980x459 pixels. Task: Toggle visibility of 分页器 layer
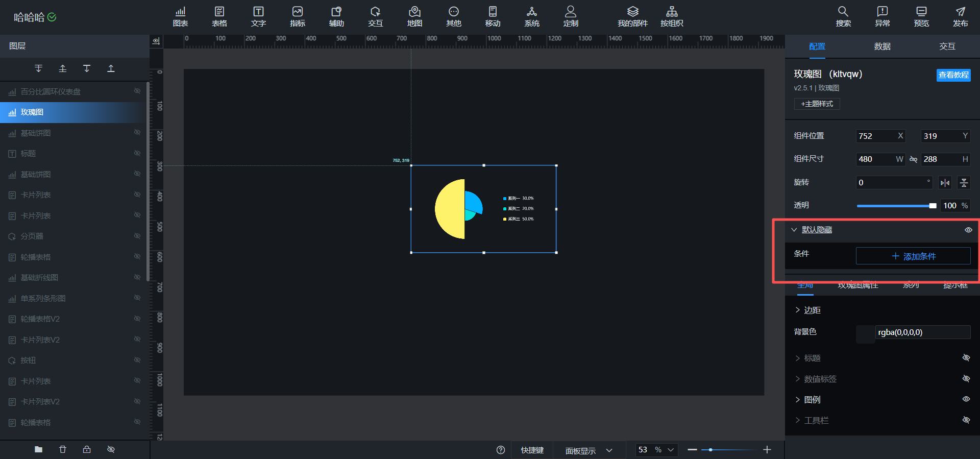pyautogui.click(x=137, y=236)
